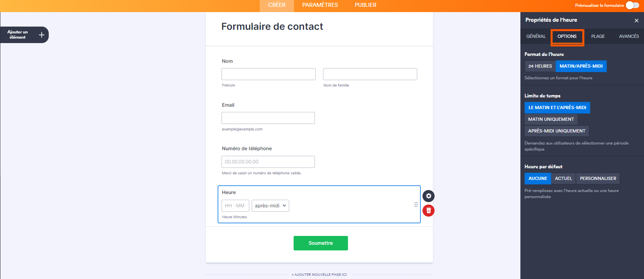Switch to the PLAGE tab
This screenshot has height=279, width=644.
(x=598, y=36)
